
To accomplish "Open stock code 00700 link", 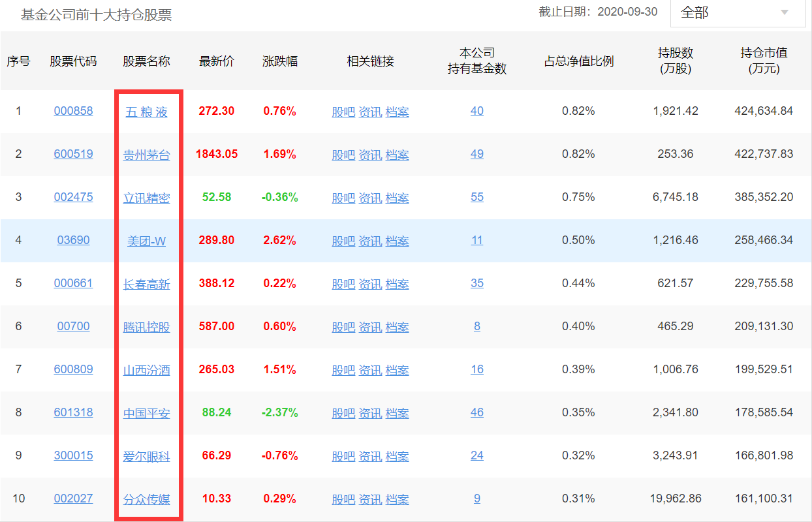I will coord(73,326).
